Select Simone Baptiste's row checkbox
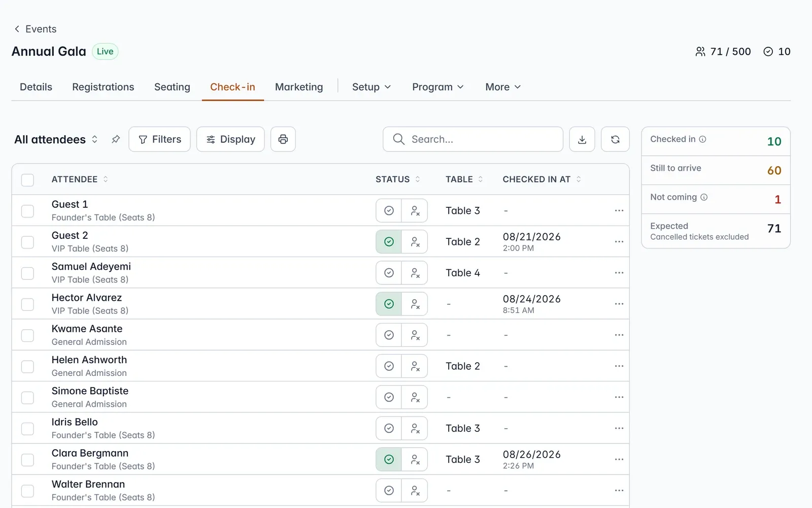The width and height of the screenshot is (812, 508). tap(27, 398)
